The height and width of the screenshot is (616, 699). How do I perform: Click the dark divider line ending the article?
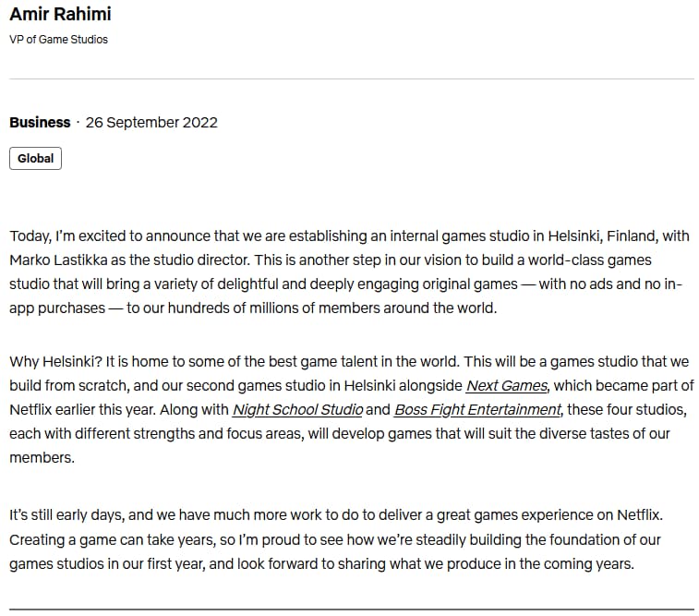point(352,609)
